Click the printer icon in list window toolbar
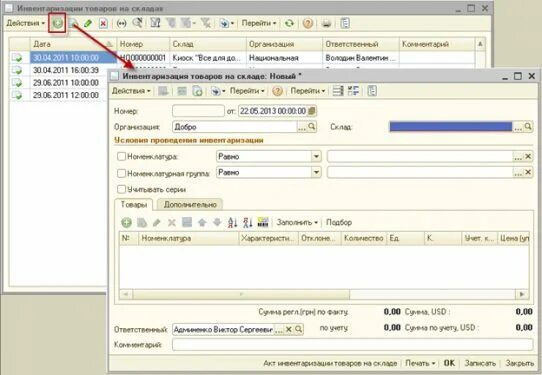This screenshot has width=542, height=375. (326, 24)
